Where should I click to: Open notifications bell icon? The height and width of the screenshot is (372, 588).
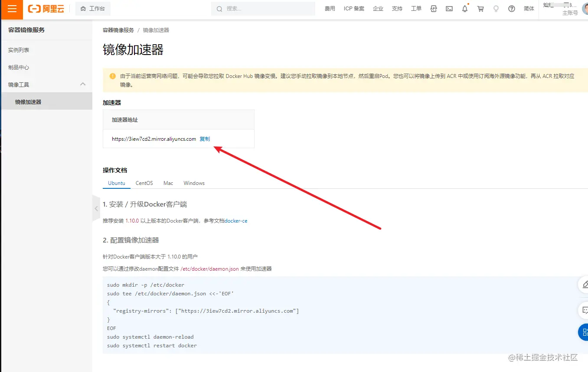465,9
